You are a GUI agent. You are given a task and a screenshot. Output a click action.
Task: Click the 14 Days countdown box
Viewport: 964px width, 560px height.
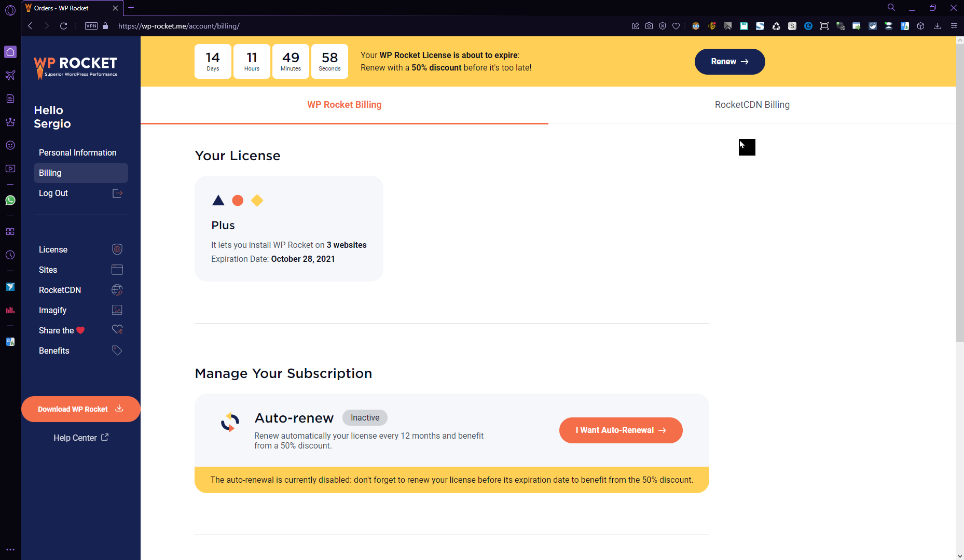(213, 62)
